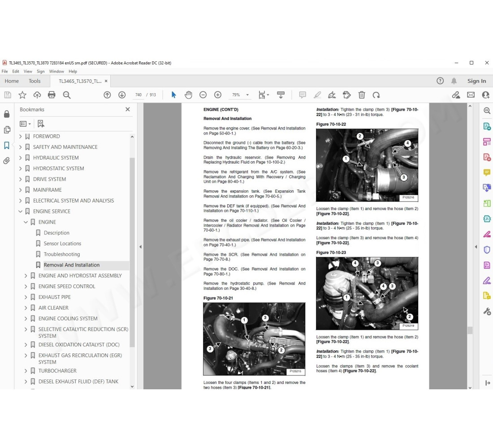The image size is (493, 448).
Task: Expand the AIR CLEANER bookmark
Action: coord(26,308)
